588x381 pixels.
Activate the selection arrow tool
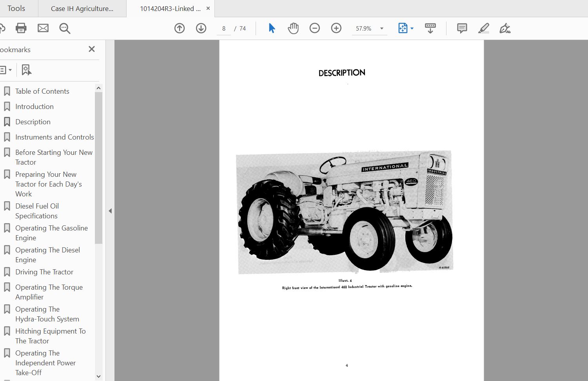coord(272,28)
